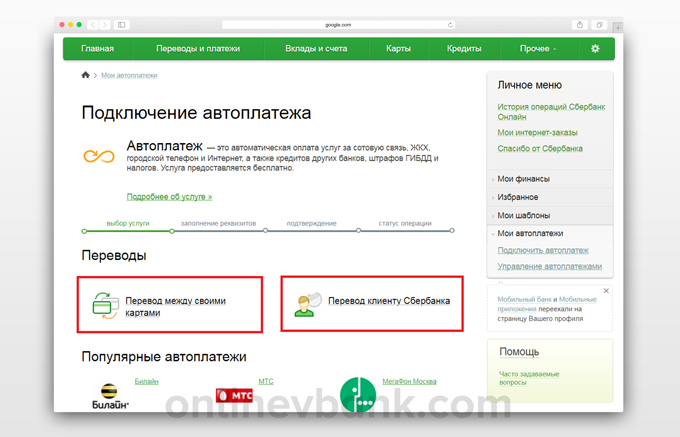680x437 pixels.
Task: Open Спасибо от Сбербанка link
Action: tap(540, 148)
